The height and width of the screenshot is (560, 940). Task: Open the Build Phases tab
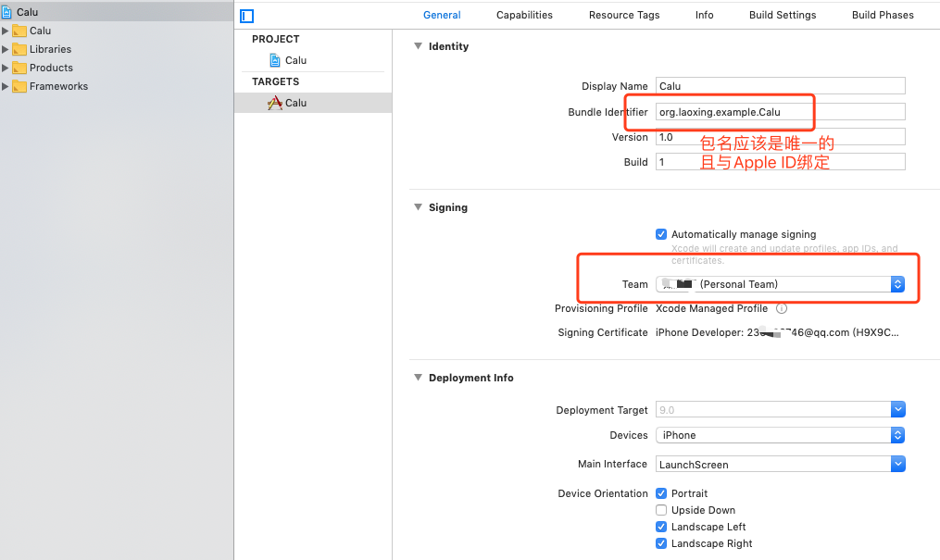(883, 15)
